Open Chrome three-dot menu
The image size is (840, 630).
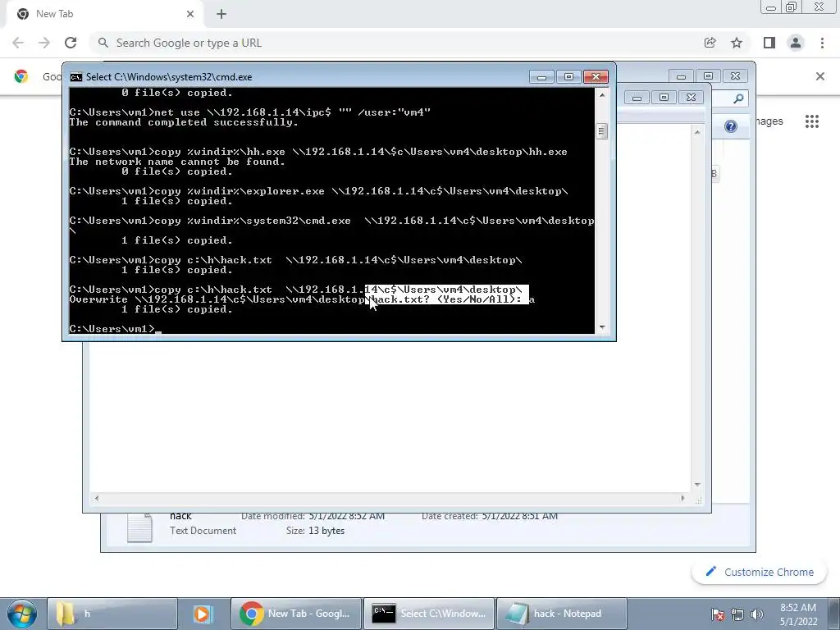coord(822,43)
